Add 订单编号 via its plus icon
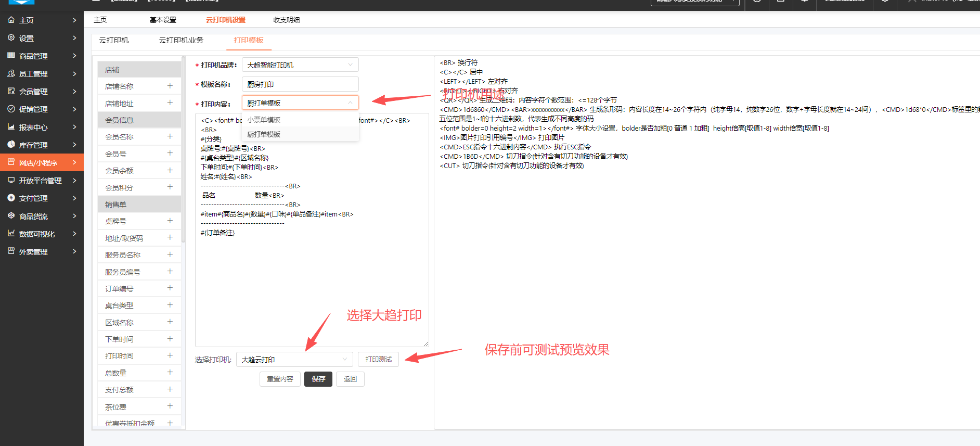This screenshot has width=980, height=446. pyautogui.click(x=170, y=288)
